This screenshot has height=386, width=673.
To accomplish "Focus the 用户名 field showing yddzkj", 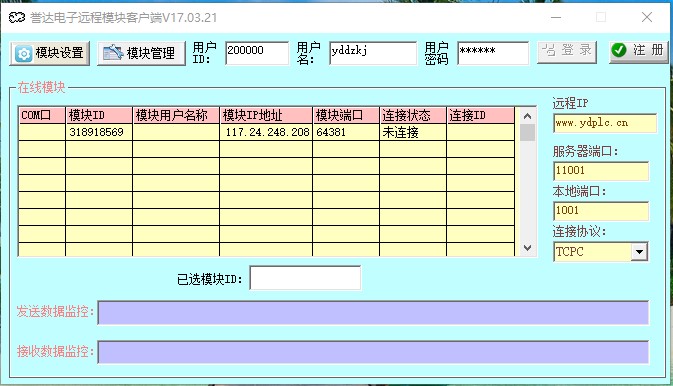I will tap(373, 53).
